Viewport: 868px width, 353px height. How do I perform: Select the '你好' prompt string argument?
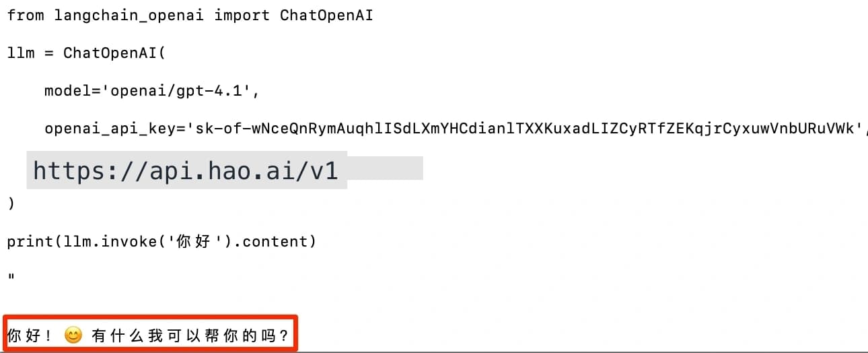point(194,241)
